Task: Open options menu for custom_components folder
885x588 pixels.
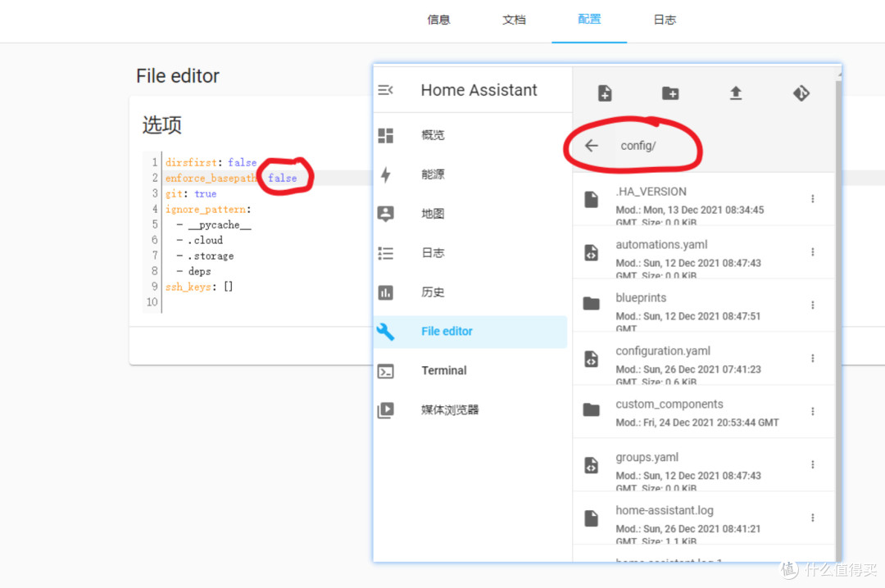Action: (x=813, y=411)
